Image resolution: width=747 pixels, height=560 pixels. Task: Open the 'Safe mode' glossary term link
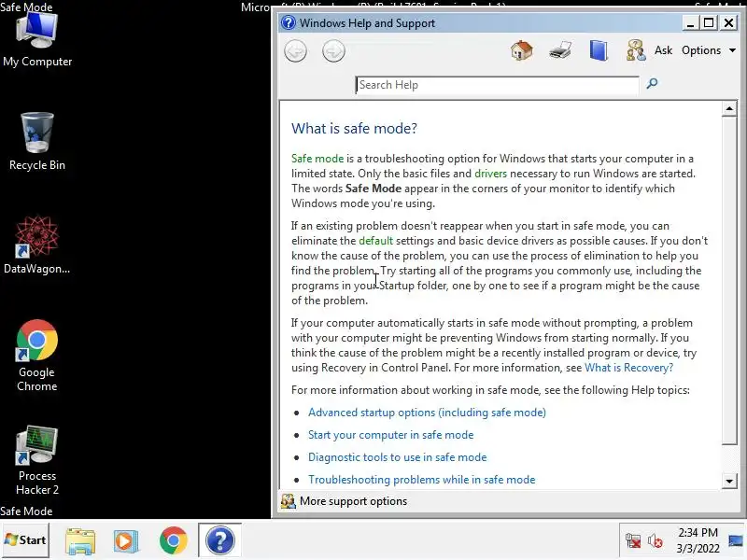(317, 159)
